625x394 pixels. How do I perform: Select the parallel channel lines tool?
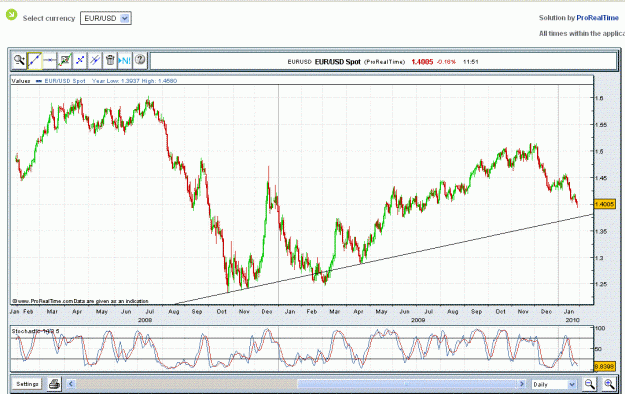[95, 60]
